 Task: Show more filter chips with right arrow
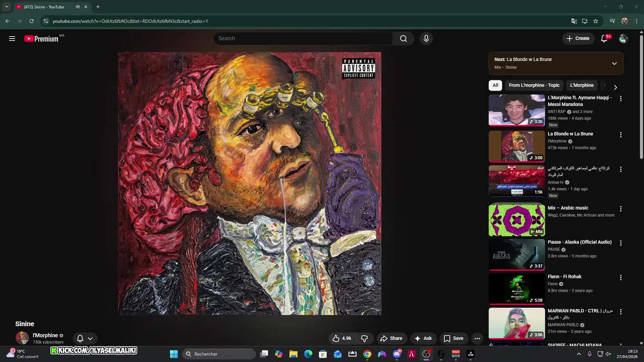tap(615, 87)
